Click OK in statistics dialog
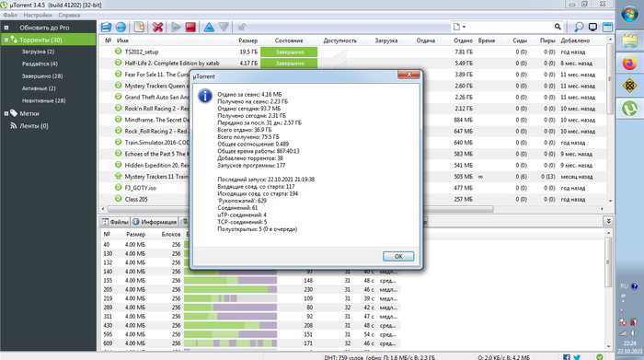644x360 pixels. (x=398, y=256)
